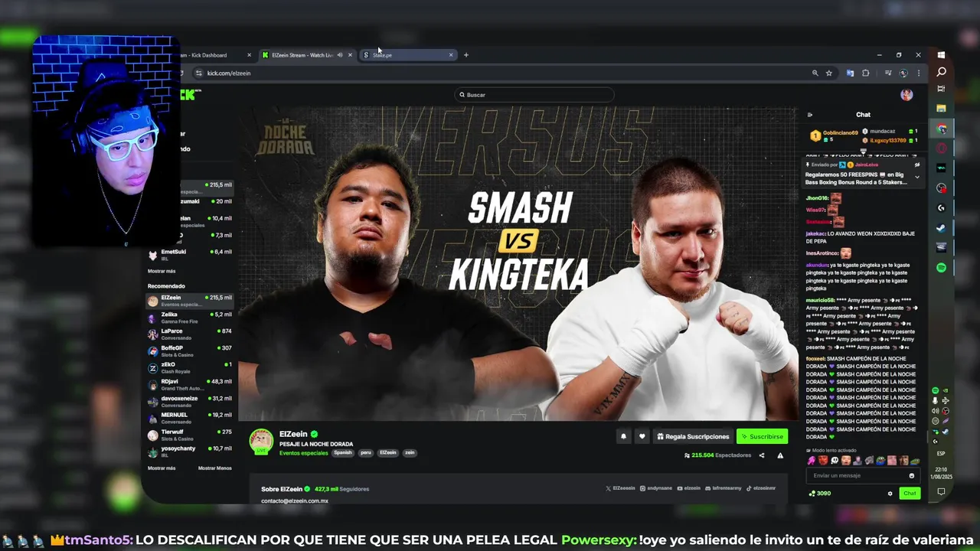The image size is (980, 551).
Task: Share the stream via share icon
Action: point(761,455)
